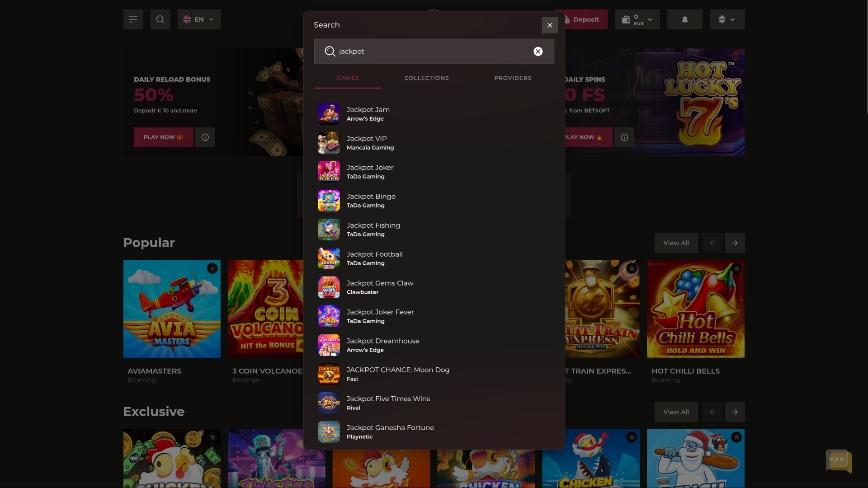Image resolution: width=868 pixels, height=488 pixels.
Task: Open Jackpot Fishing thumbnail icon
Action: pyautogui.click(x=329, y=230)
